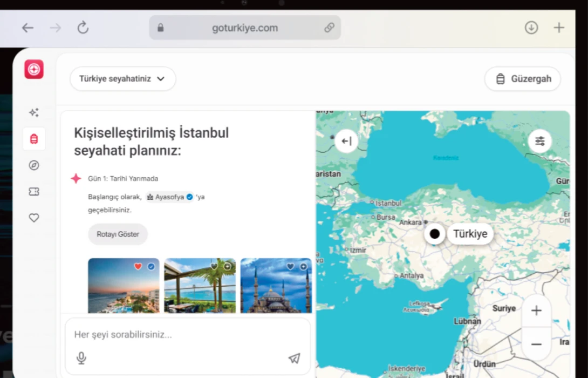Toggle the heart on the Blue Mosque photo

[290, 266]
